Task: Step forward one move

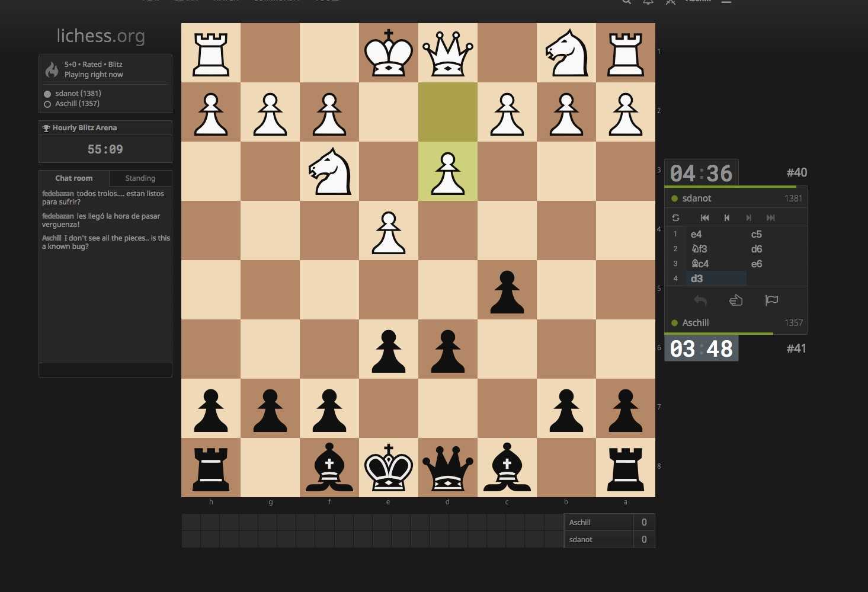Action: click(749, 218)
